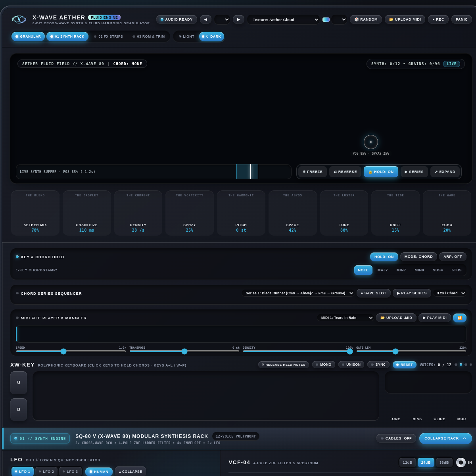Screen dimensions: 476x476
Task: Play the MIDI file
Action: point(435,318)
